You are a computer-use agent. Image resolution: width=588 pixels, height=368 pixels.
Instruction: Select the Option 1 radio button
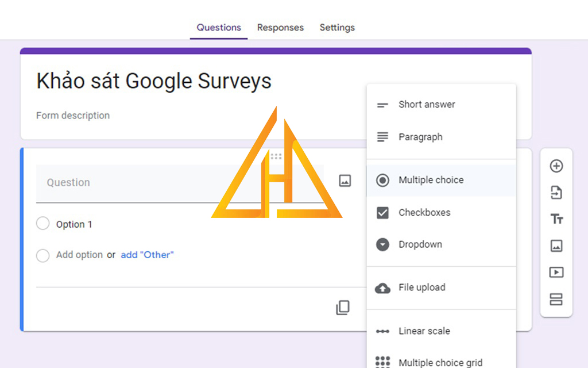[x=42, y=224]
